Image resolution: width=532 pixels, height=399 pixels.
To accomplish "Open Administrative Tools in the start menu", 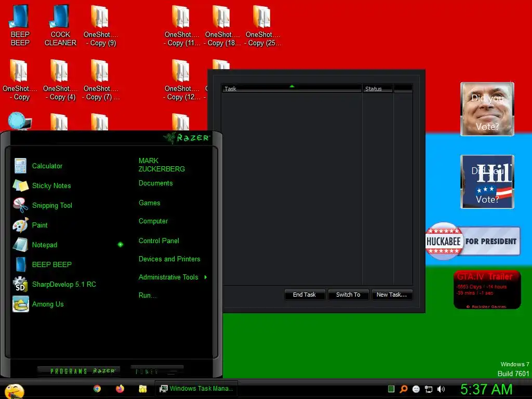I will click(x=169, y=277).
